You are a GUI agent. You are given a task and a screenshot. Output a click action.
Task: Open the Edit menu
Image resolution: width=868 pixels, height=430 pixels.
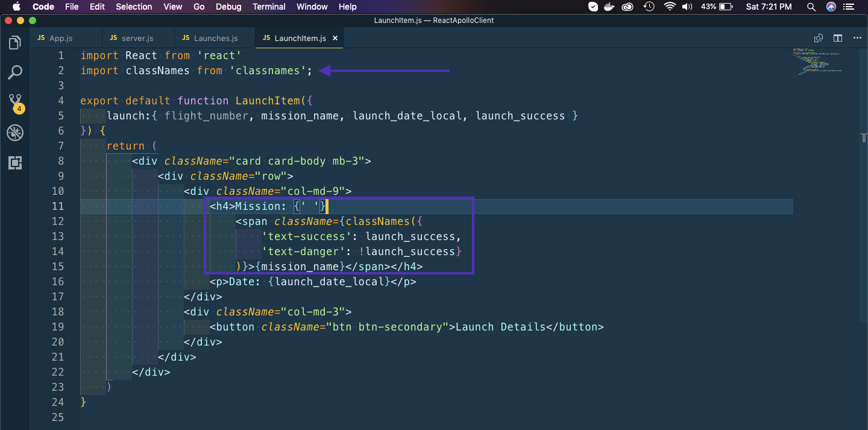(x=97, y=7)
